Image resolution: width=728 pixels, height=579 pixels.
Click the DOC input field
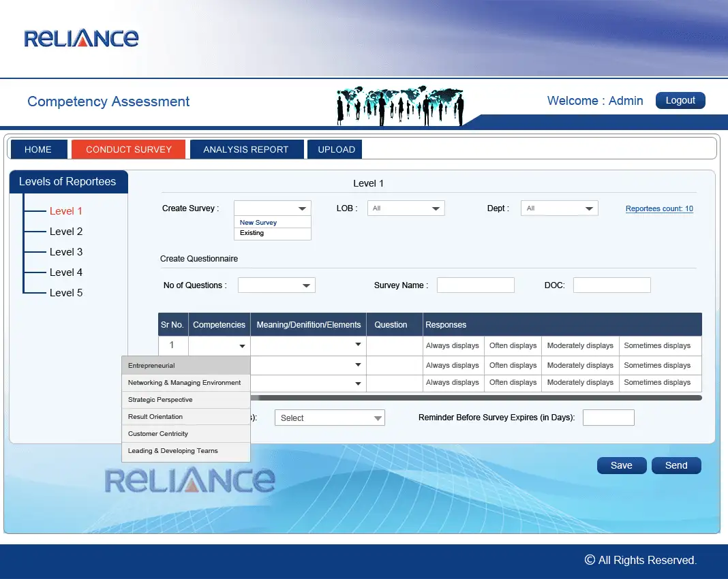[x=611, y=285]
